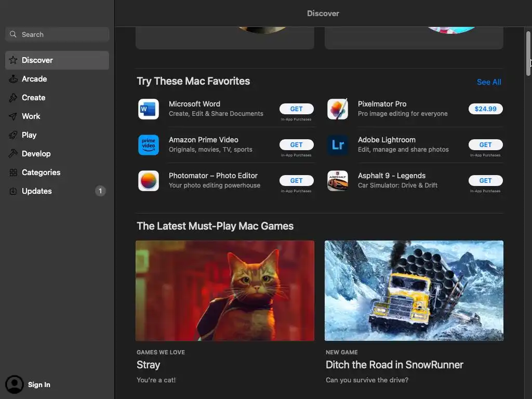Click the Updates badge showing 1

tap(100, 191)
